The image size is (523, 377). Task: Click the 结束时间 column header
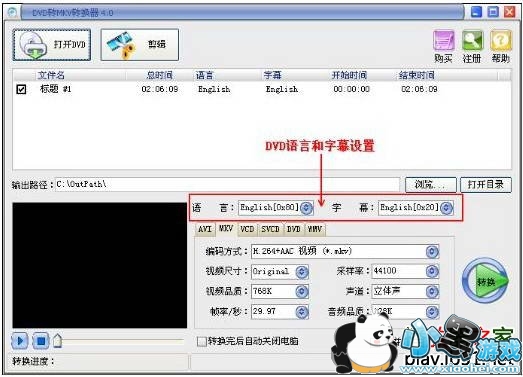coord(417,75)
